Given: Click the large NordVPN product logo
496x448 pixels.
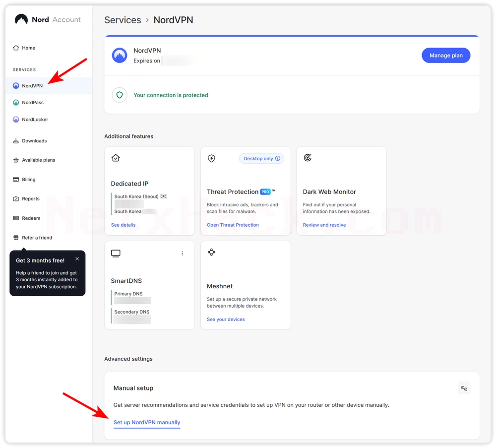Looking at the screenshot, I should [x=120, y=56].
